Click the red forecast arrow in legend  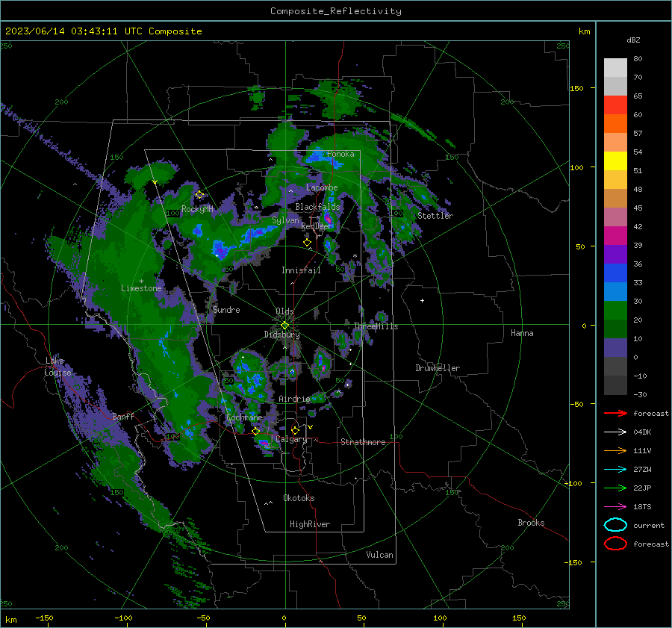(x=615, y=413)
